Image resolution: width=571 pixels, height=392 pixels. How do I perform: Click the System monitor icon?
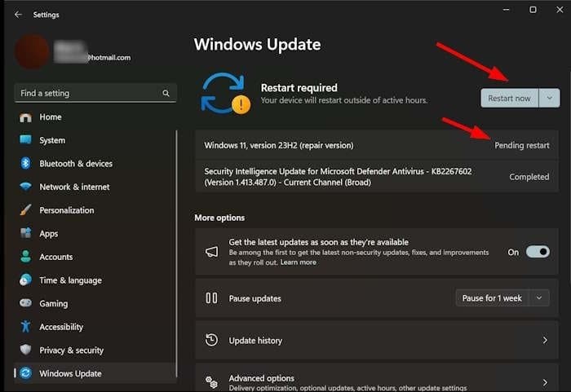click(x=25, y=140)
